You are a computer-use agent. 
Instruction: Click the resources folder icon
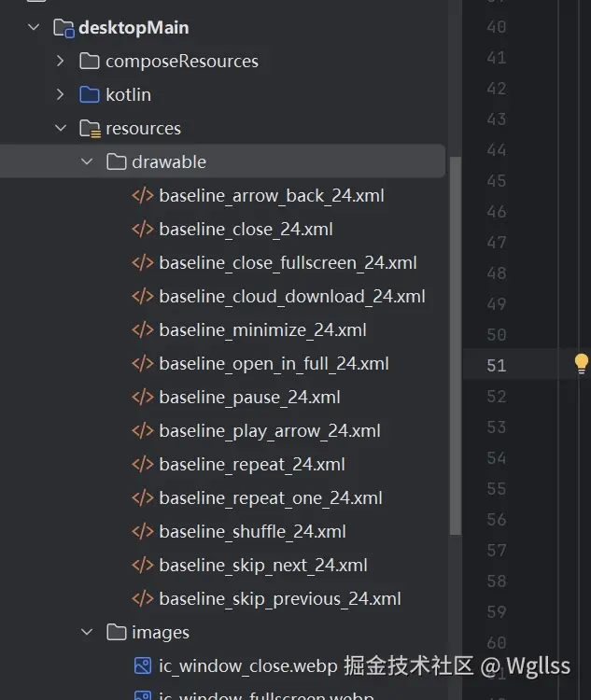pos(90,129)
